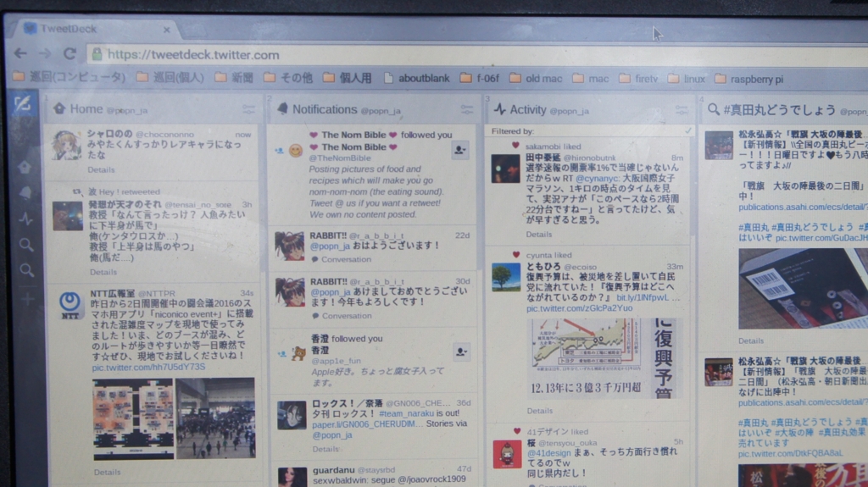Click the address bar URL field

tap(476, 55)
